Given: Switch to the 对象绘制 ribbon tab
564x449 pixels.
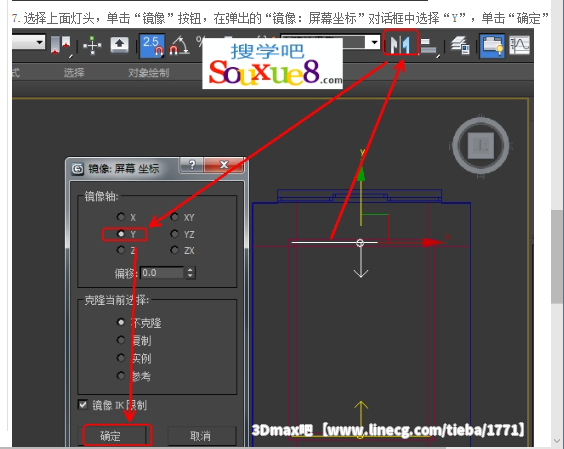Looking at the screenshot, I should point(148,73).
